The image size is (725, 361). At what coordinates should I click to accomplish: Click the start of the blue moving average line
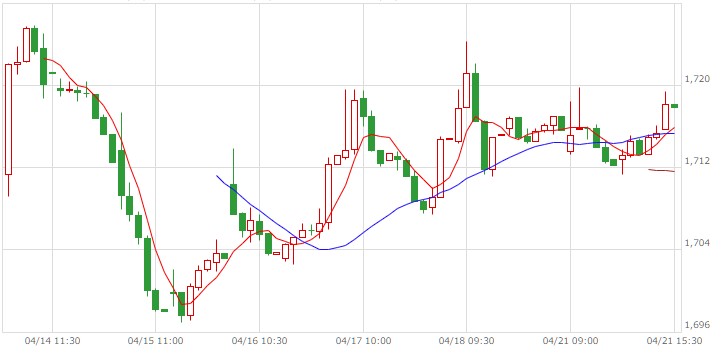217,176
